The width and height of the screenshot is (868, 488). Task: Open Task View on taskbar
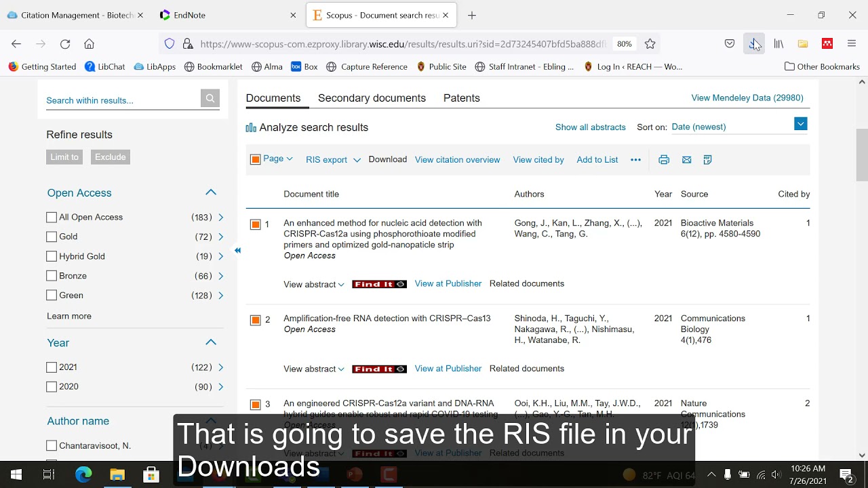pyautogui.click(x=49, y=474)
